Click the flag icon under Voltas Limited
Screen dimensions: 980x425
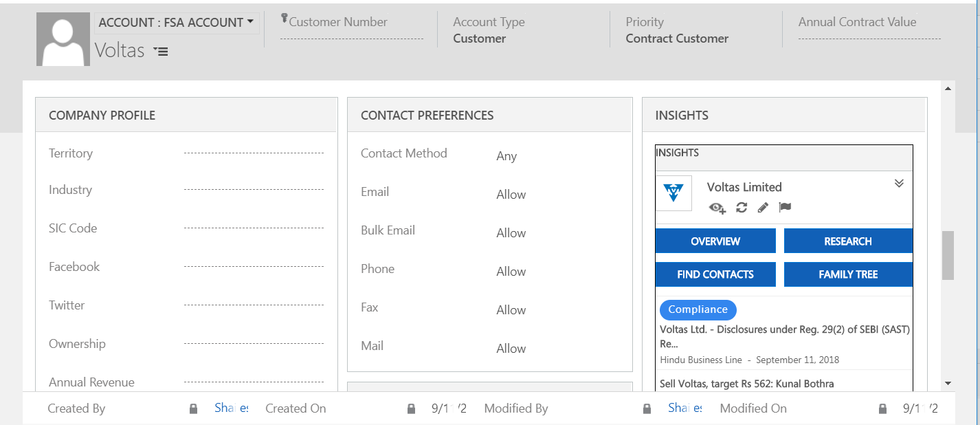click(785, 207)
